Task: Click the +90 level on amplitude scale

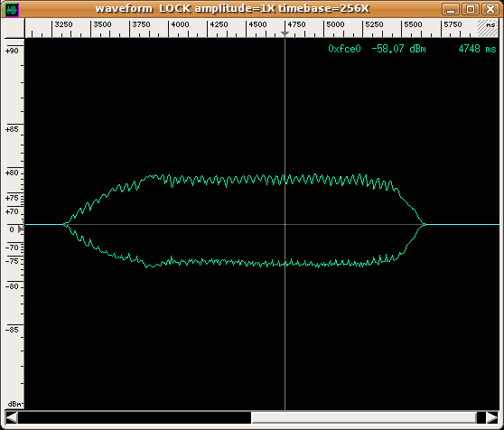Action: 13,51
